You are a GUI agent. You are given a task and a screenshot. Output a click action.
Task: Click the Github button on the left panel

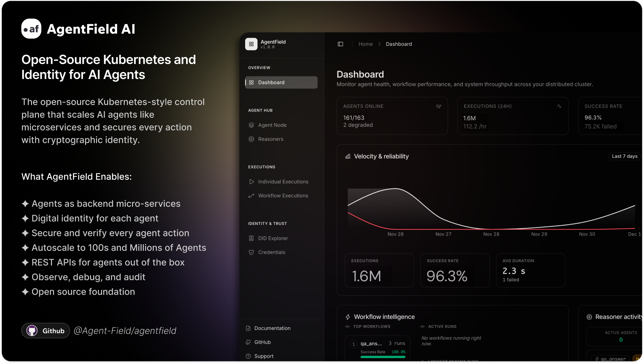pos(45,330)
